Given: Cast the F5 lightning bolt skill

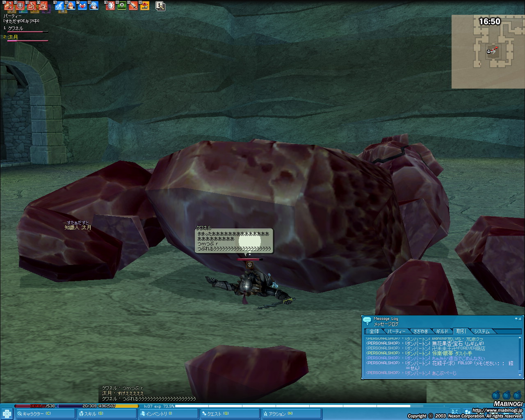Looking at the screenshot, I should pyautogui.click(x=59, y=6).
